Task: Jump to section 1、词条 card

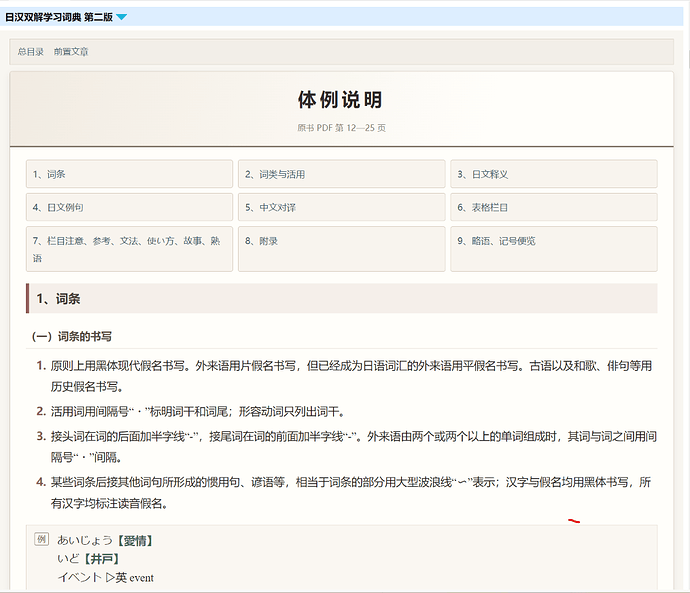Action: click(x=129, y=174)
